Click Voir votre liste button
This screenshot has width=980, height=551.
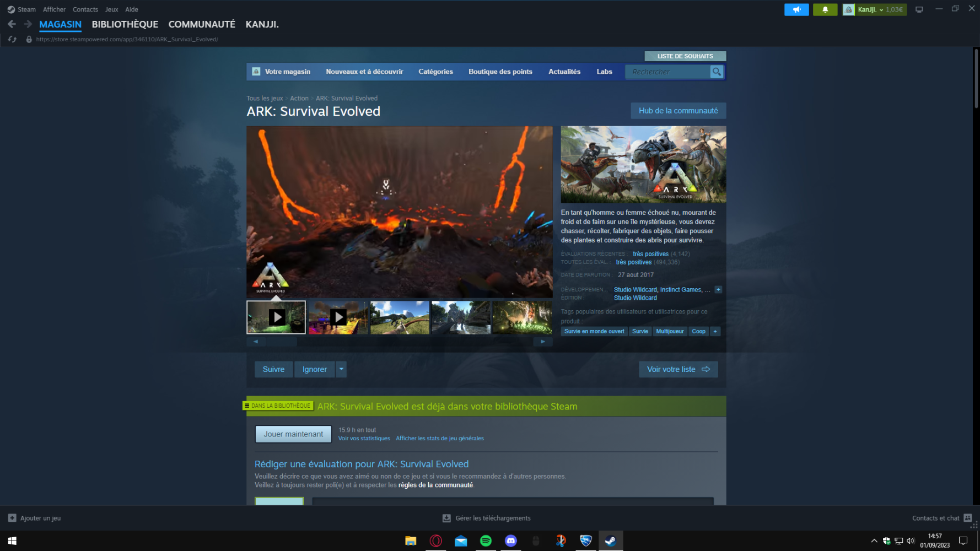click(679, 369)
